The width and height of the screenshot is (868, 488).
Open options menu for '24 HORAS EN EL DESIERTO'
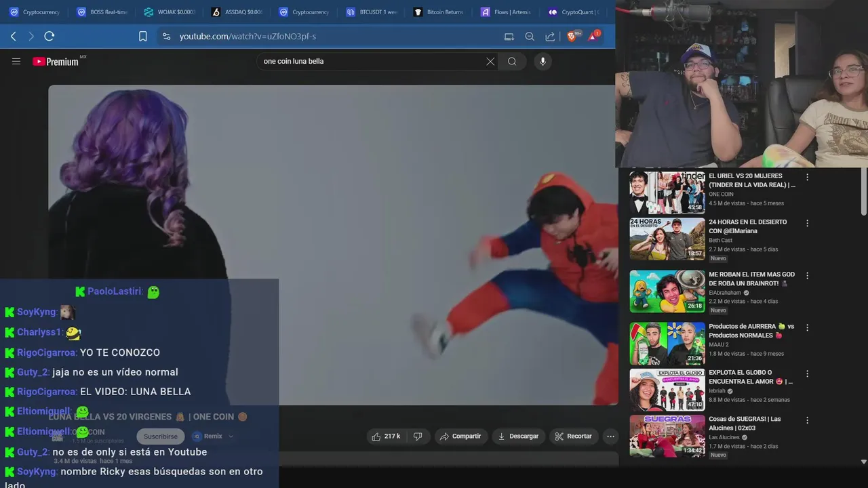click(x=807, y=223)
